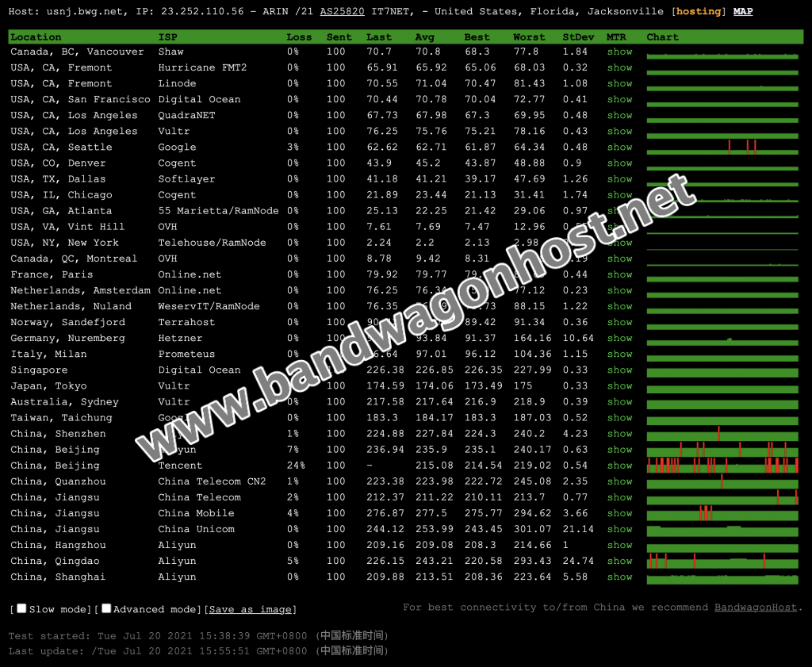Viewport: 812px width, 667px height.
Task: Click the Worst column header
Action: tap(529, 37)
